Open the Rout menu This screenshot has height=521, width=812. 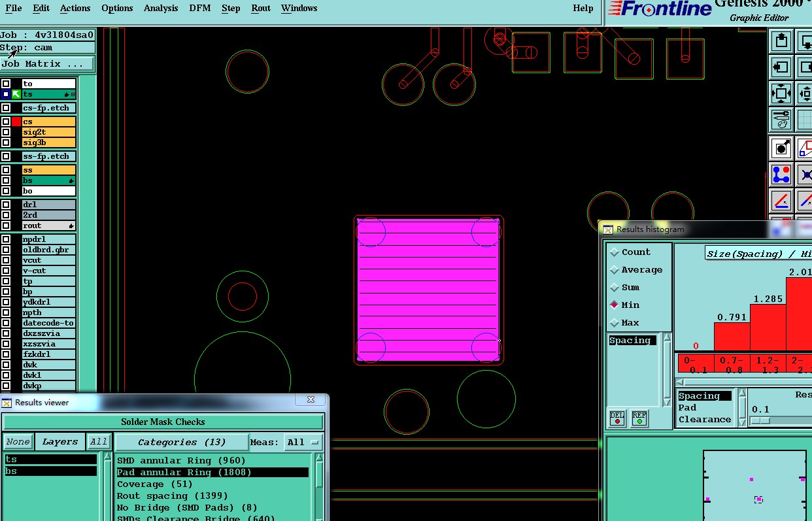coord(261,8)
